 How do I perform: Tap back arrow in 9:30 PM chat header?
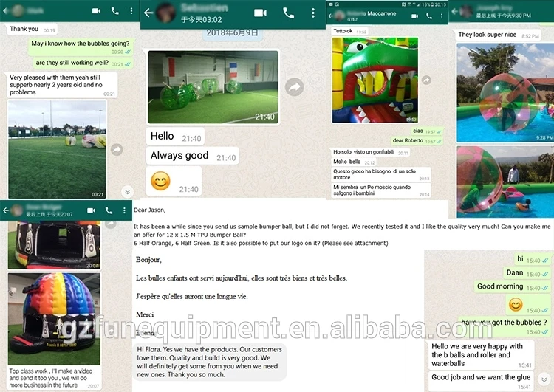pyautogui.click(x=455, y=11)
